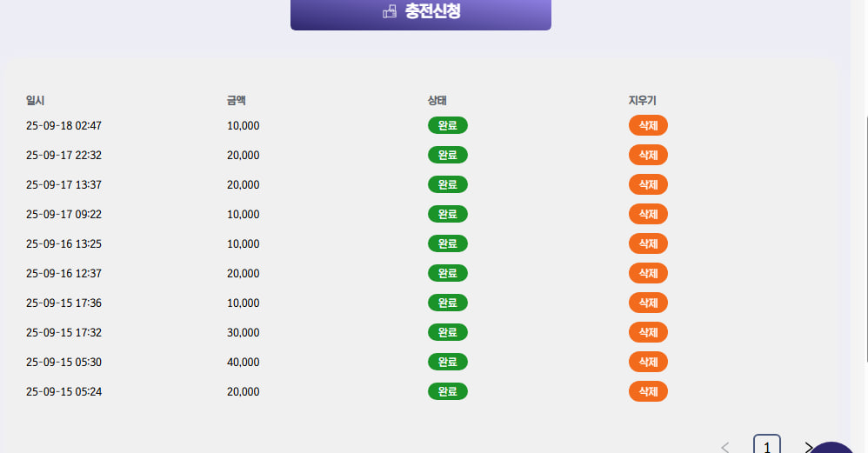Go to the previous page arrow
868x453 pixels.
click(x=725, y=447)
